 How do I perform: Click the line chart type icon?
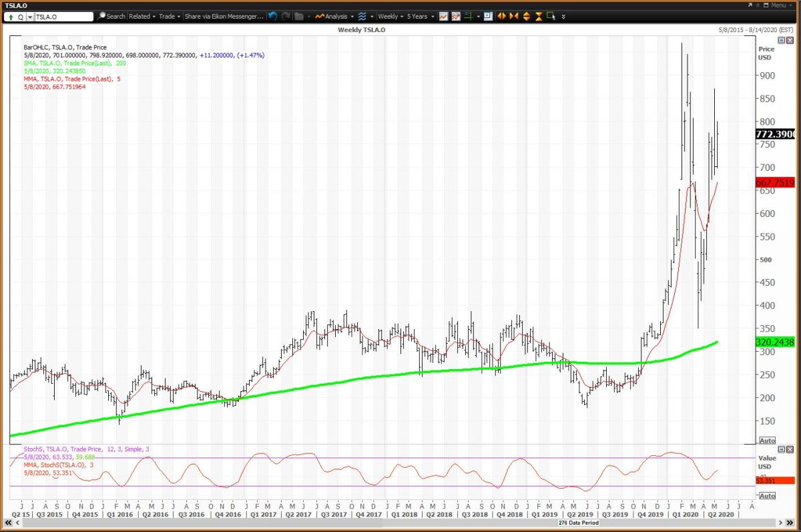(443, 16)
